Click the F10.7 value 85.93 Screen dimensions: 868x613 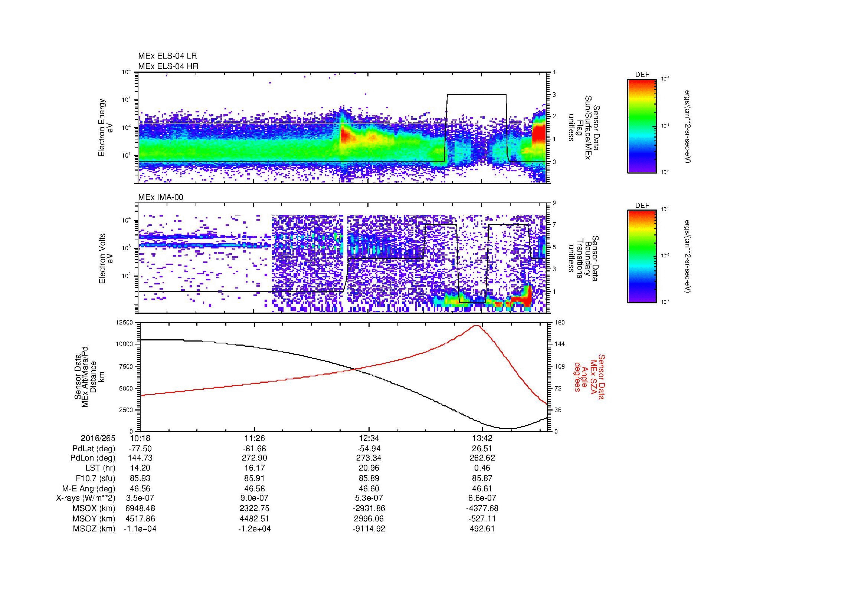(x=140, y=478)
